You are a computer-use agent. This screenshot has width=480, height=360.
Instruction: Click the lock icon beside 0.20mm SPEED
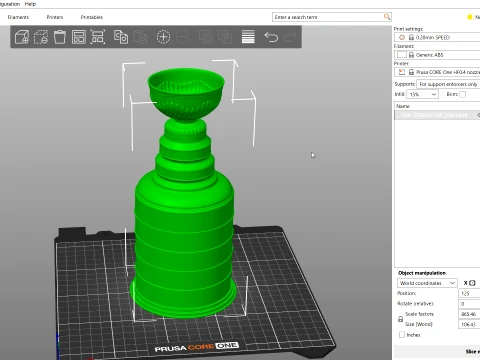(x=411, y=37)
